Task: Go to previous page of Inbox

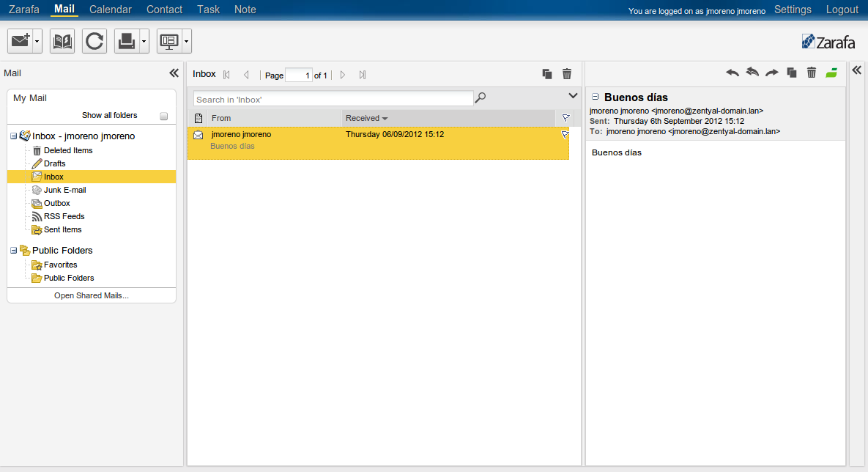Action: point(246,75)
